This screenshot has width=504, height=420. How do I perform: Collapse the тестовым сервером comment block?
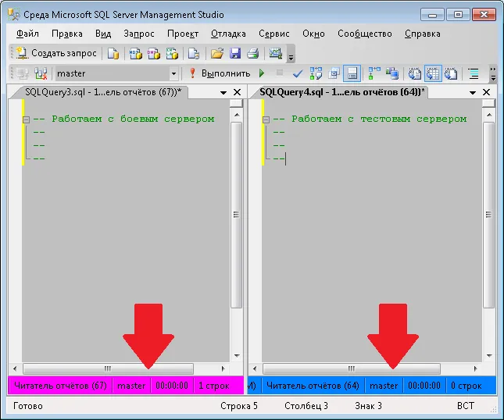click(266, 119)
